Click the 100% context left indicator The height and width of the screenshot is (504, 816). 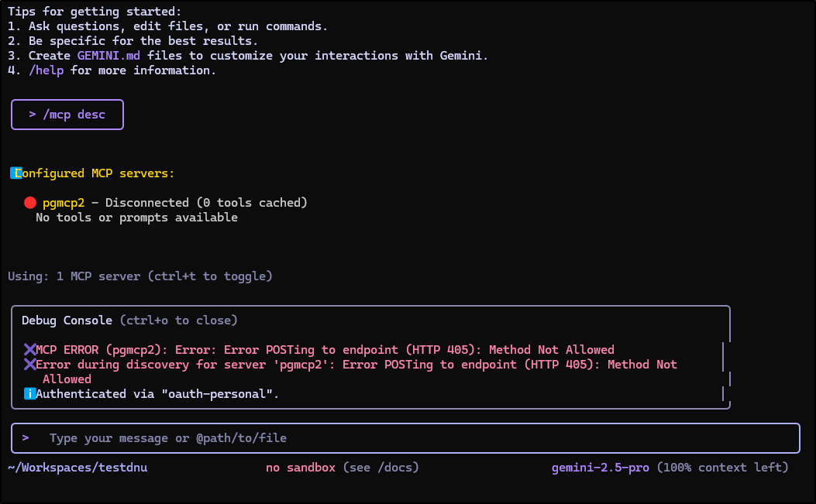(x=722, y=468)
